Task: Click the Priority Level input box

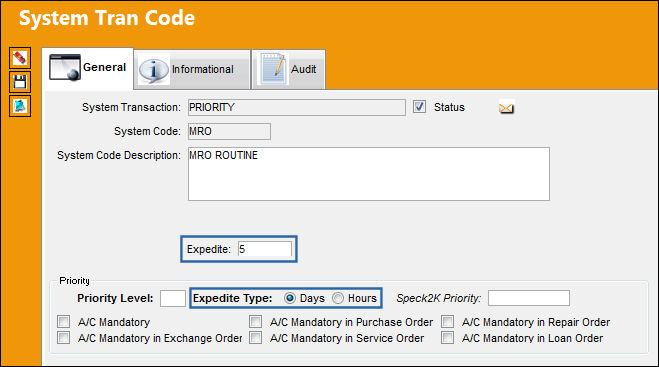Action: [173, 298]
